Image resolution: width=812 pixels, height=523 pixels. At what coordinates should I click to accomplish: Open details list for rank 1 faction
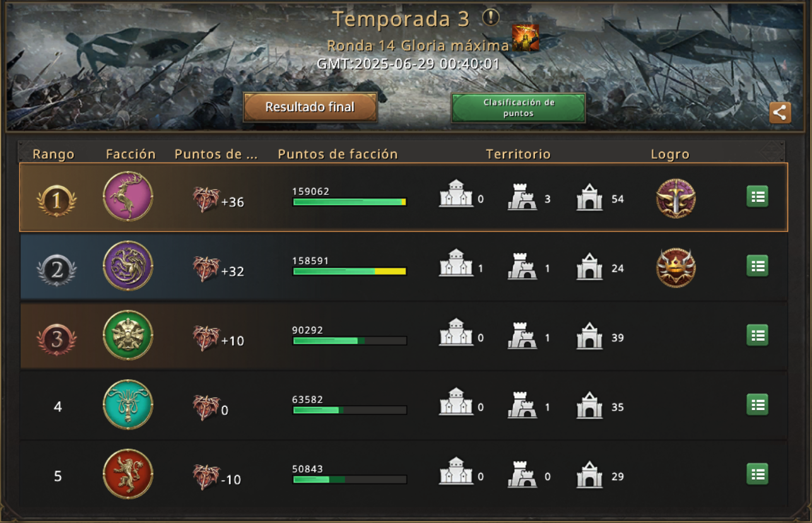pyautogui.click(x=757, y=196)
